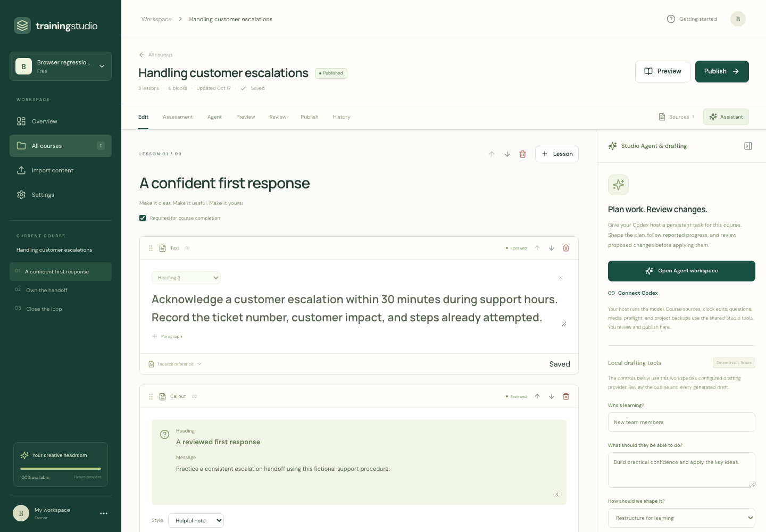Move the Text 01 block down
This screenshot has height=532, width=766.
[552, 248]
